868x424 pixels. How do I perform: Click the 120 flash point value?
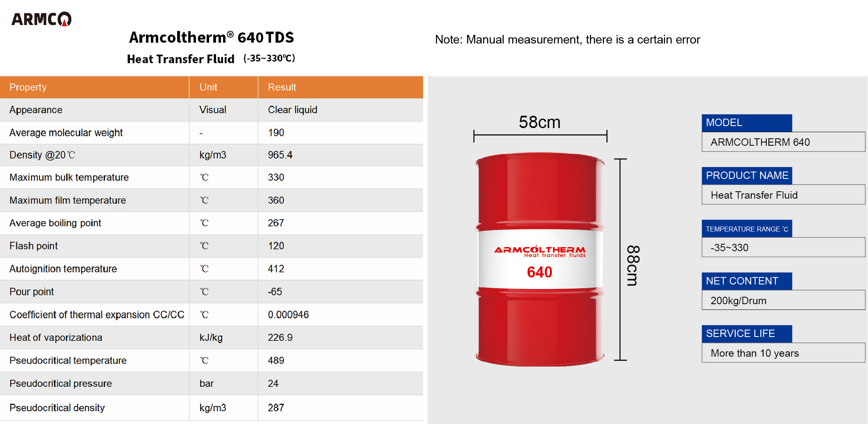(x=276, y=246)
